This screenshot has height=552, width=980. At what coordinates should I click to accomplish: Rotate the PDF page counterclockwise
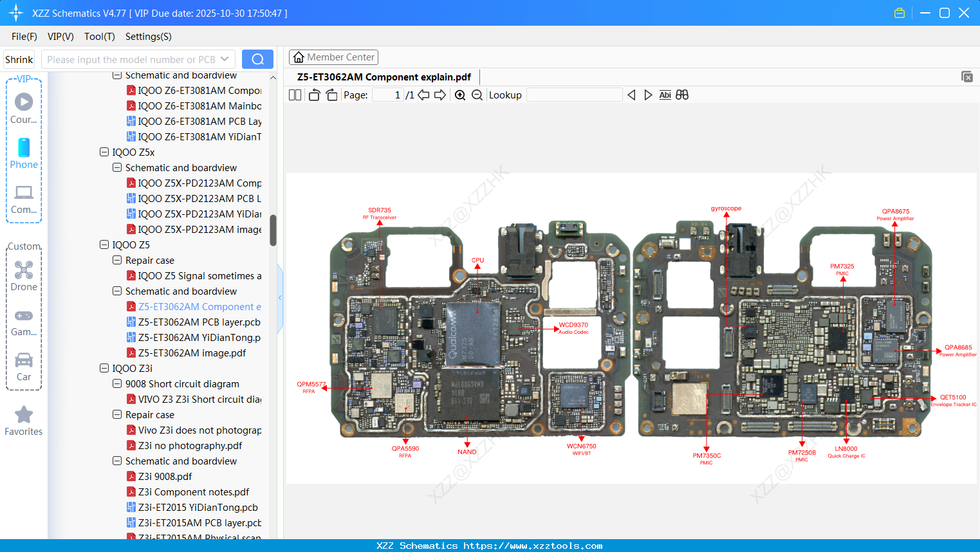coord(313,95)
